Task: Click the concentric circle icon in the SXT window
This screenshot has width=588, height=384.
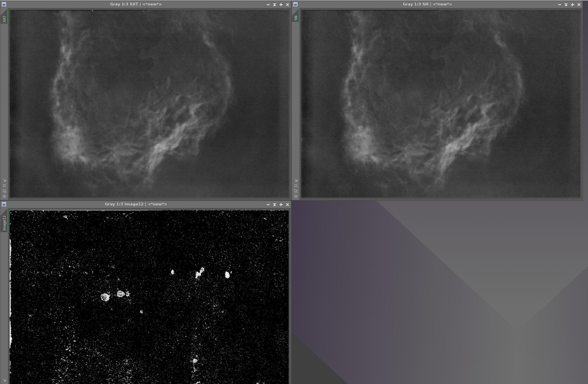Action: 4,196
